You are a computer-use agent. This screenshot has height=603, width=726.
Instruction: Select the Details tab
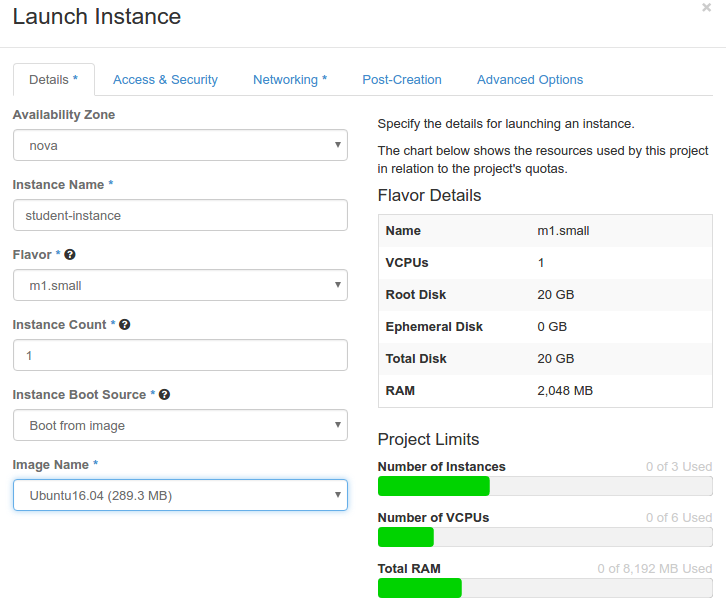point(53,80)
